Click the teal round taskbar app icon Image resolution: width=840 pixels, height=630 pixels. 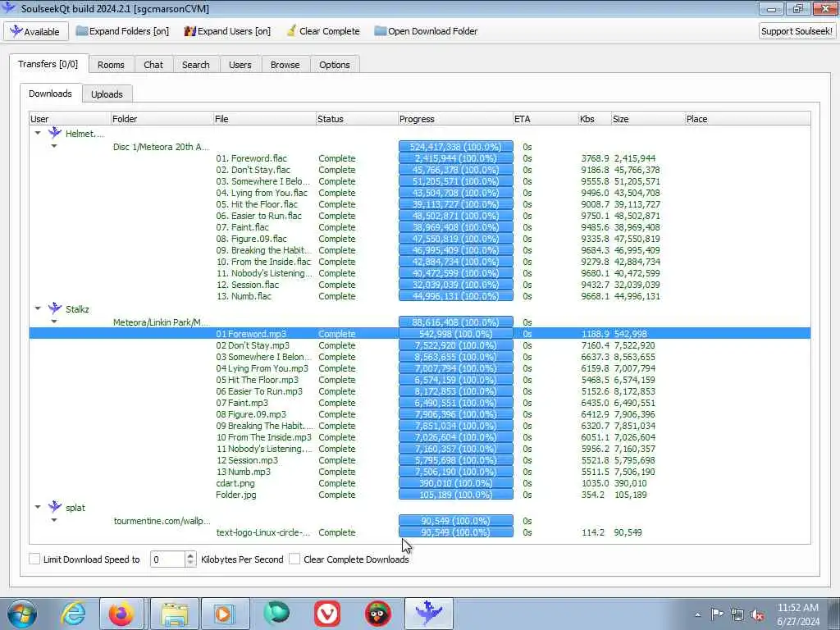coord(276,614)
